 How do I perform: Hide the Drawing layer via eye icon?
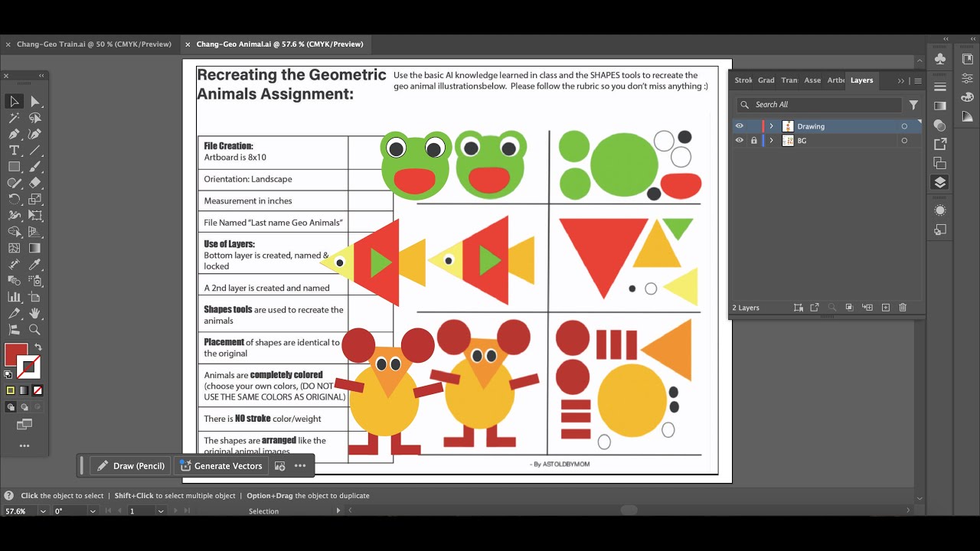click(x=739, y=126)
